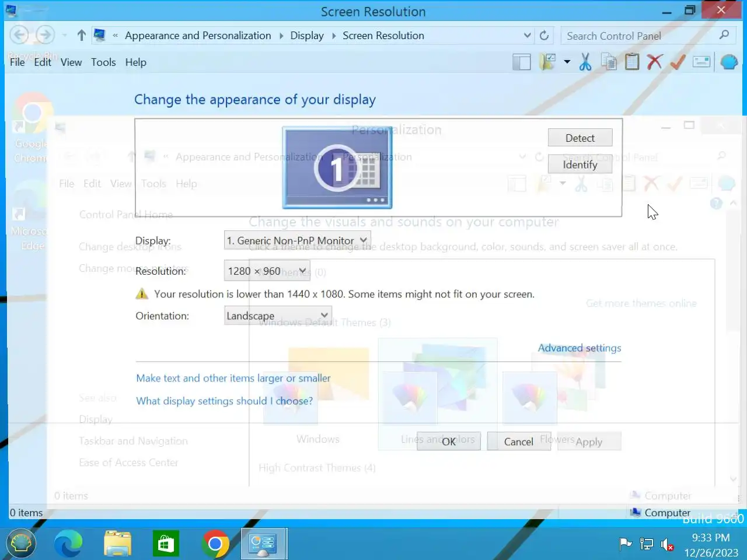Open the Advanced settings link

point(580,348)
